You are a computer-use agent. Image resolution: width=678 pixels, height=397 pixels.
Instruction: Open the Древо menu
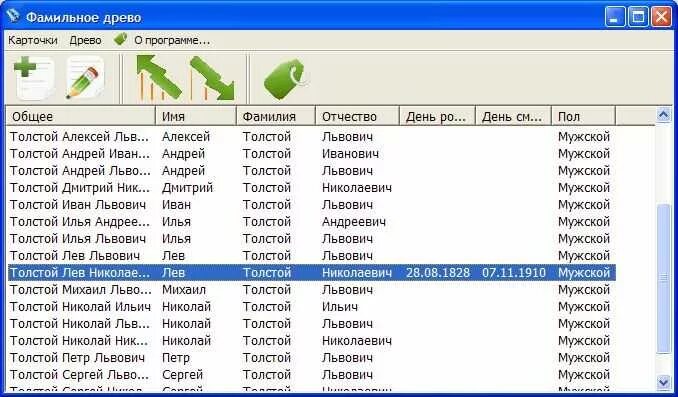[x=85, y=40]
